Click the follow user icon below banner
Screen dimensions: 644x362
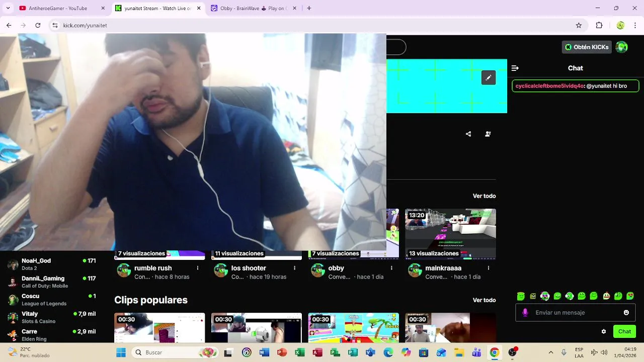(x=488, y=134)
